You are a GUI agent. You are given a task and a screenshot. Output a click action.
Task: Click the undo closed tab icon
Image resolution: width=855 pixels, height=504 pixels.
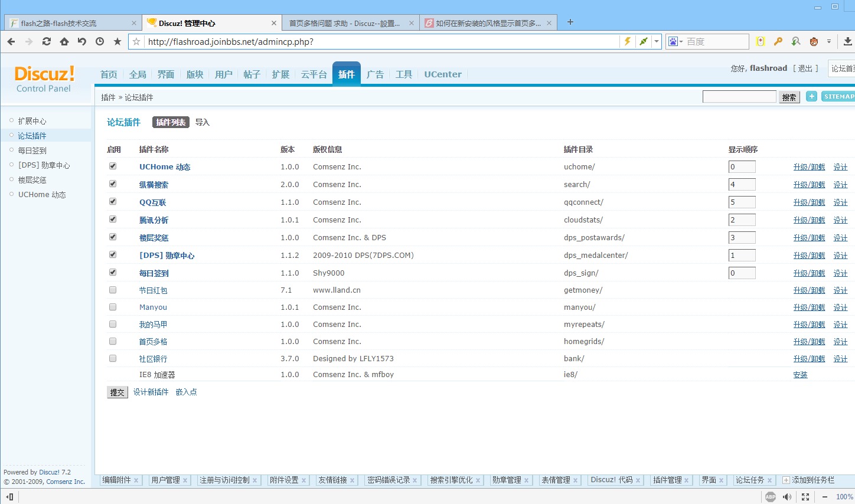click(x=82, y=41)
